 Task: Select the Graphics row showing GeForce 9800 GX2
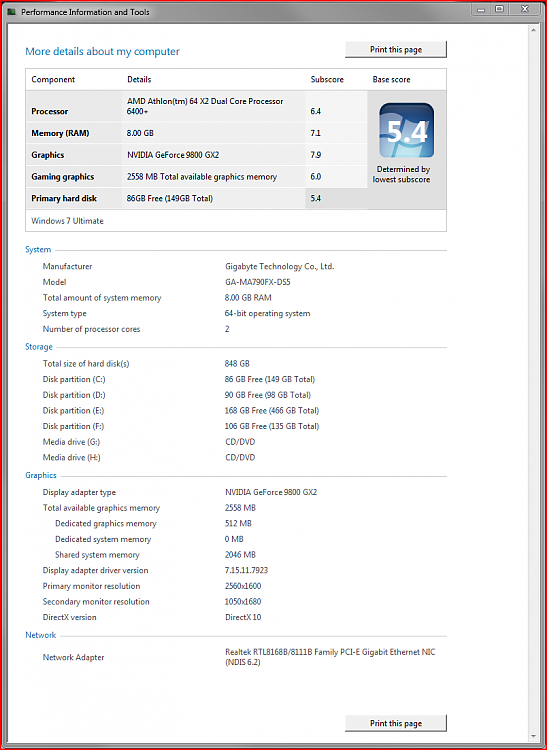tap(197, 155)
